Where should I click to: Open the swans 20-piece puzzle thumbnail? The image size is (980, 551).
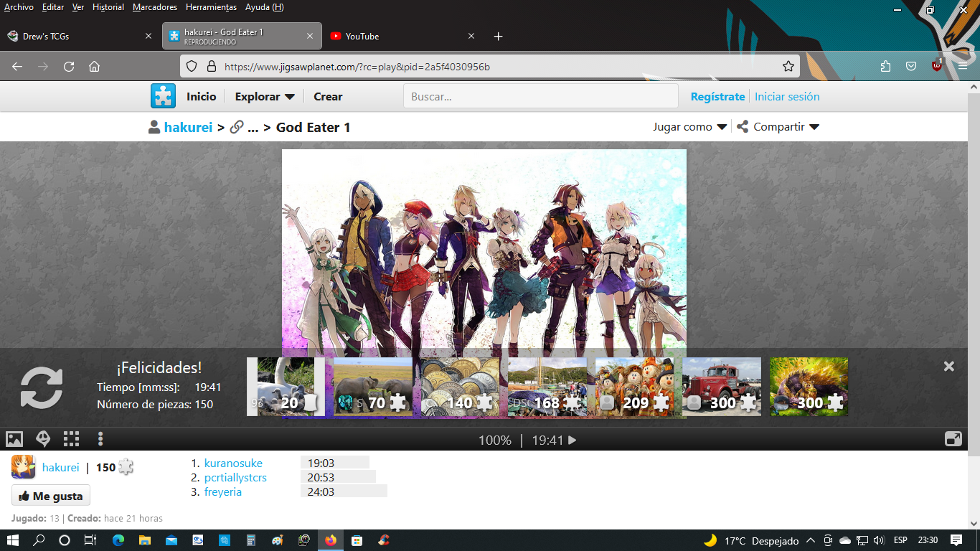[286, 387]
